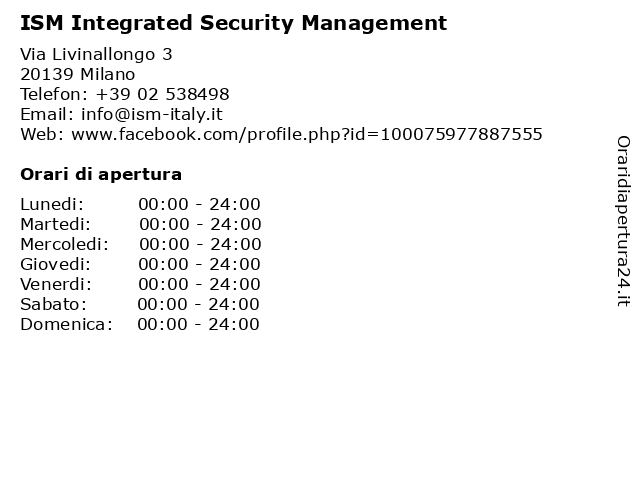Select the Sabato label
Screen dimensions: 640x480
(53, 304)
